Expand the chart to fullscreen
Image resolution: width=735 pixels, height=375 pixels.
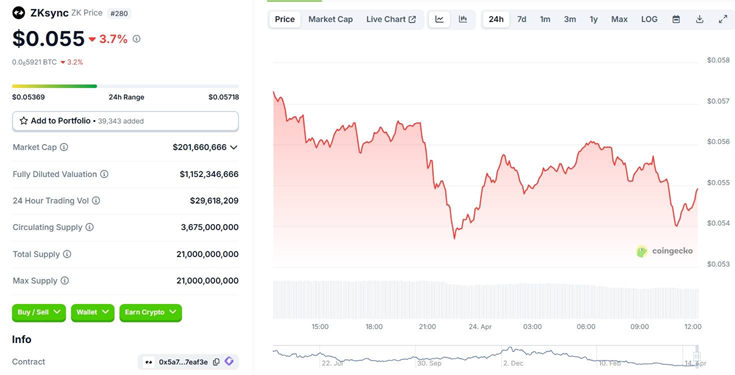pyautogui.click(x=723, y=19)
